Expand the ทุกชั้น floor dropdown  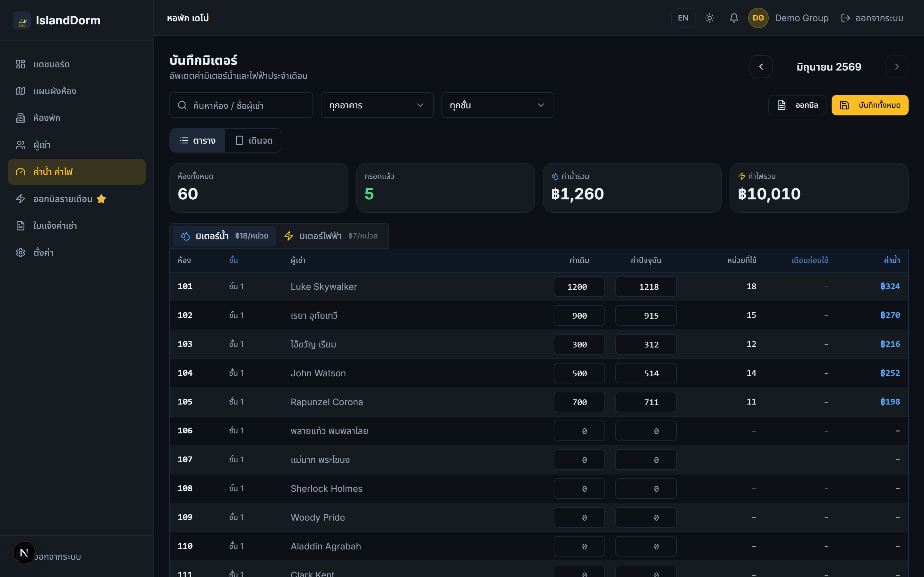pyautogui.click(x=498, y=105)
